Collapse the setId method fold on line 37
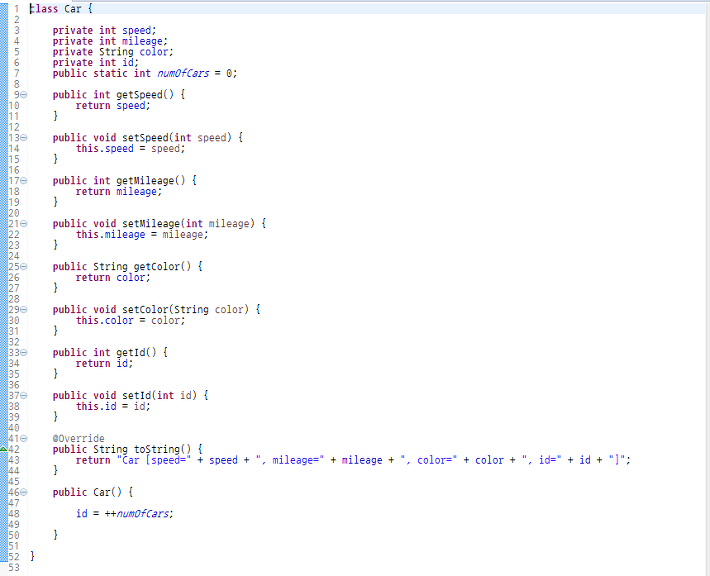The width and height of the screenshot is (710, 576). pos(24,395)
